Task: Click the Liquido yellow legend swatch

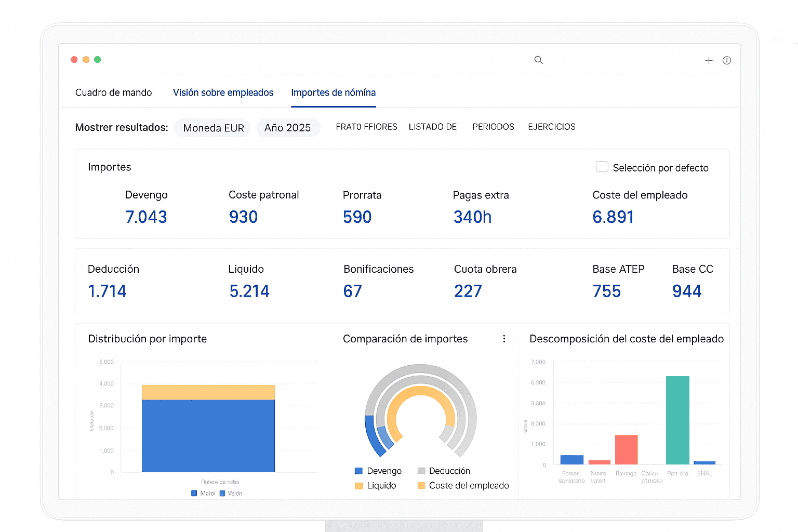Action: click(359, 486)
